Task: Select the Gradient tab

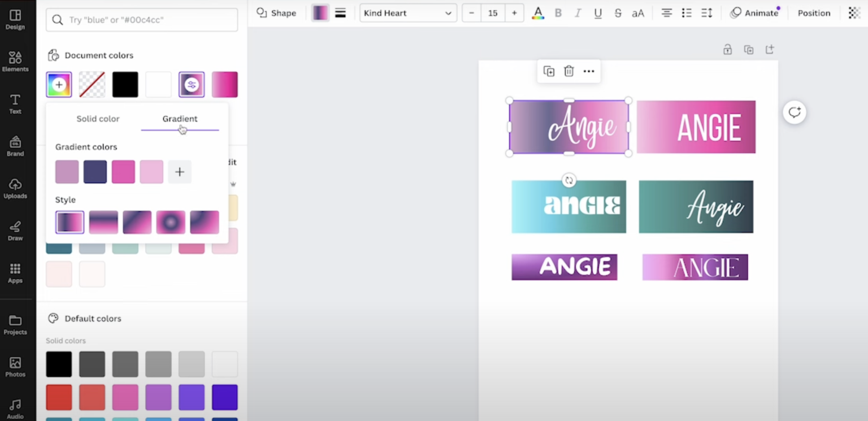Action: tap(180, 119)
